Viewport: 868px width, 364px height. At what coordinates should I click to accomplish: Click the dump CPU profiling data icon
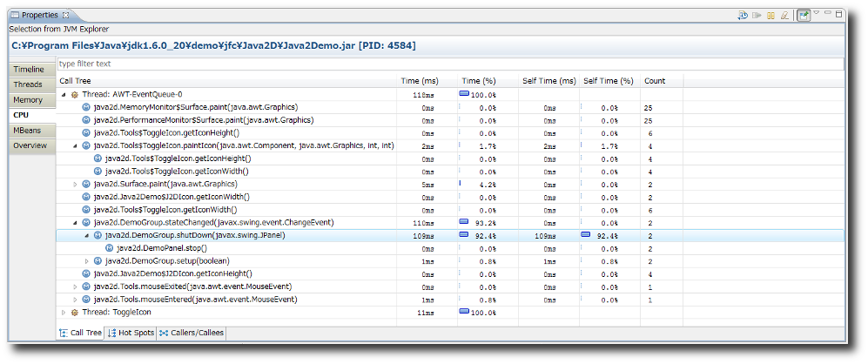click(744, 16)
